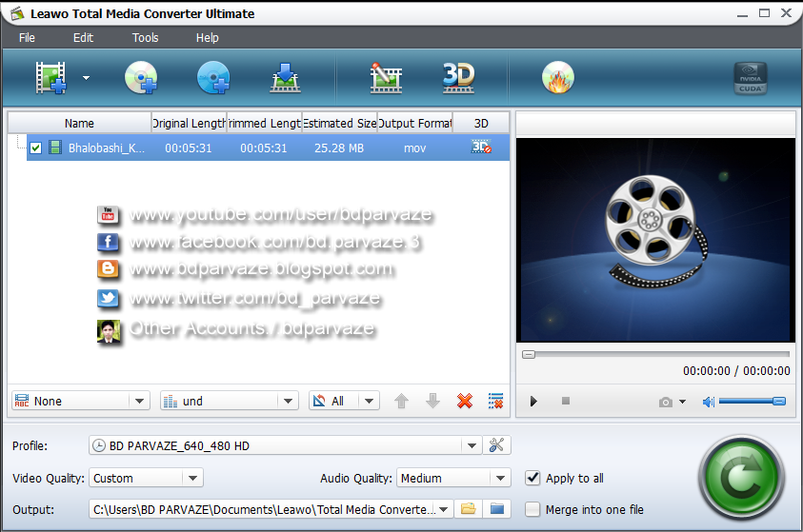
Task: Open output folder with blue folder icon
Action: (x=496, y=509)
